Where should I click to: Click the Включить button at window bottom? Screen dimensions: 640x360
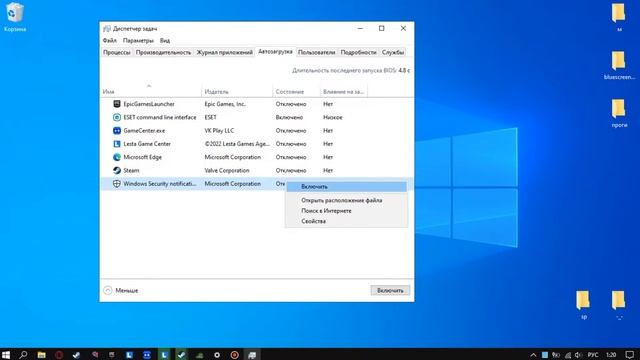tap(390, 290)
